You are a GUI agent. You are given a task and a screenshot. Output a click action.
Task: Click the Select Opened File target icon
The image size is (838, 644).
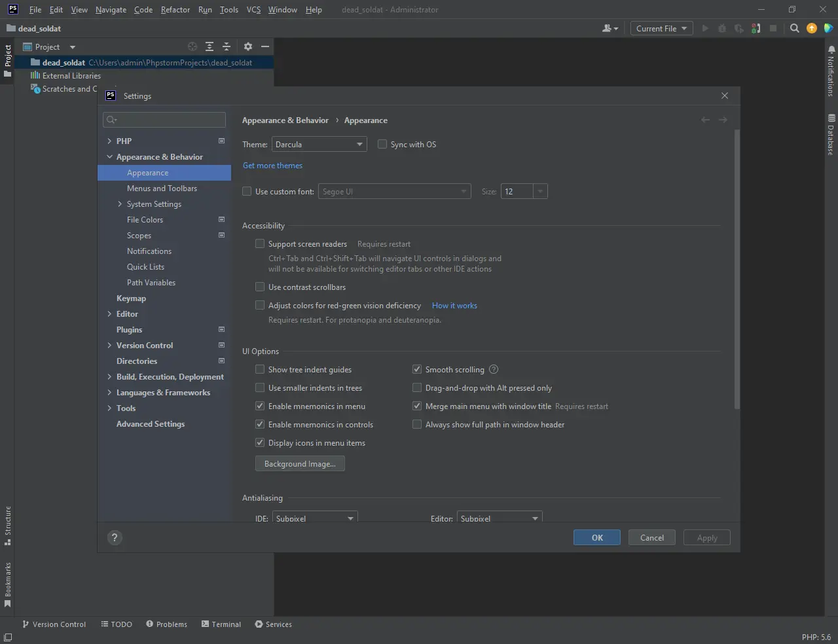192,46
